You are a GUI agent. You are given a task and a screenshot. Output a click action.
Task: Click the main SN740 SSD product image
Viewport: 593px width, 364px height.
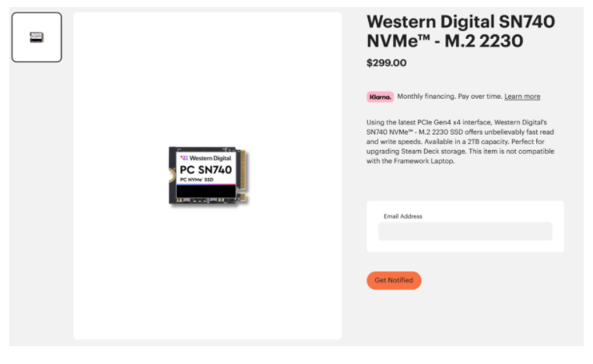pyautogui.click(x=208, y=176)
